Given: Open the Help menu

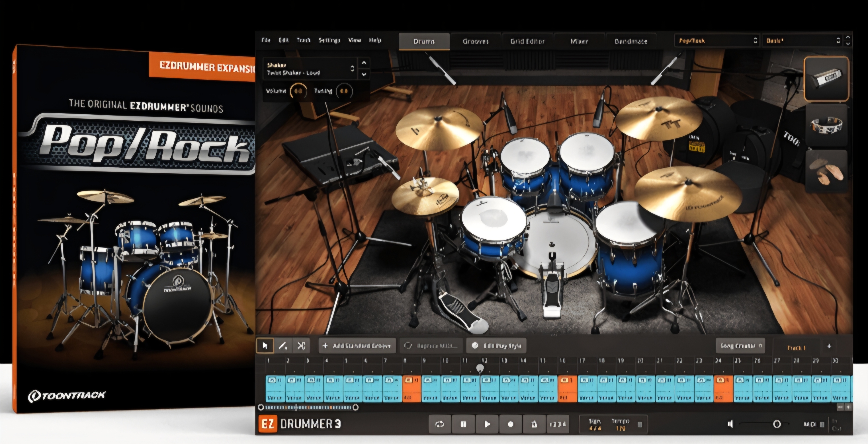Looking at the screenshot, I should 375,40.
